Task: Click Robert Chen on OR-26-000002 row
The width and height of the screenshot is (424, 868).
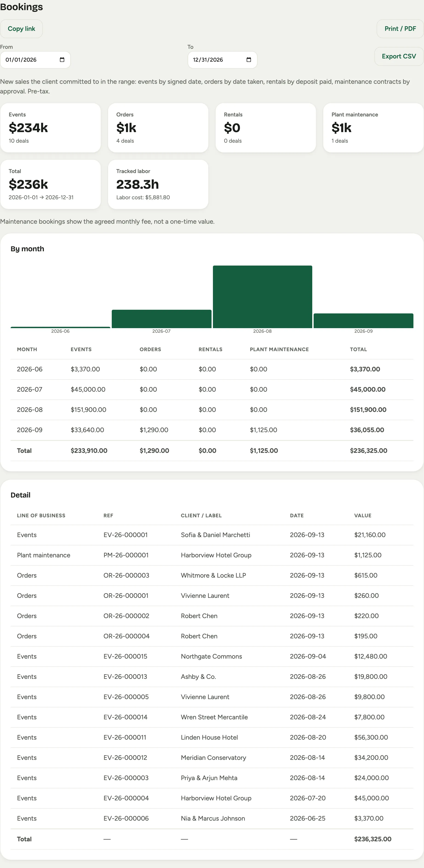Action: [x=199, y=616]
